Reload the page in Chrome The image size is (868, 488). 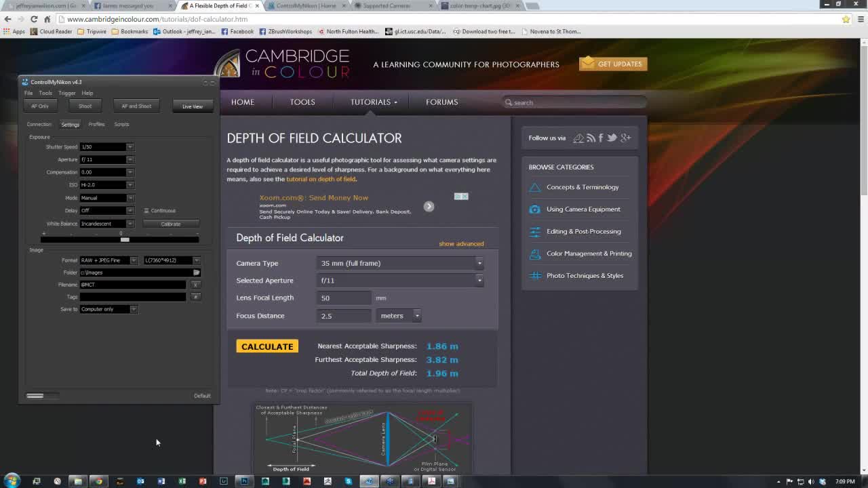coord(34,19)
